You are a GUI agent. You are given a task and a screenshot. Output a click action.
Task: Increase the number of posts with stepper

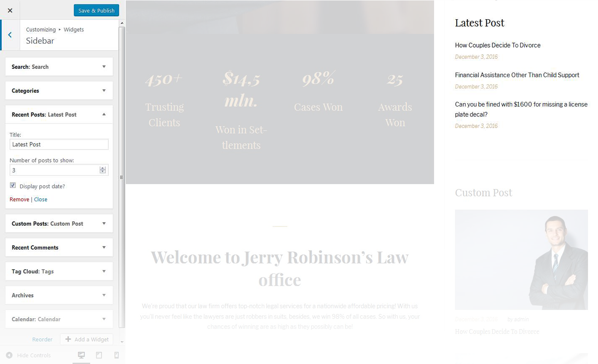click(x=102, y=168)
